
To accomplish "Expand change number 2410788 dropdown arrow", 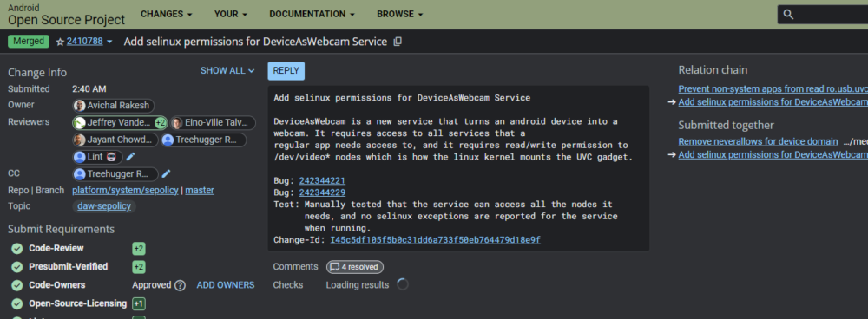I will click(x=109, y=42).
